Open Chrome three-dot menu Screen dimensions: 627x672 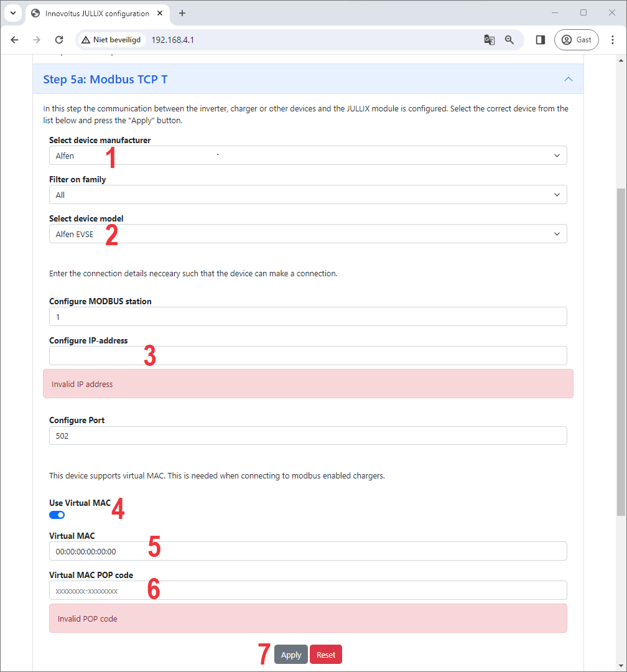tap(613, 40)
